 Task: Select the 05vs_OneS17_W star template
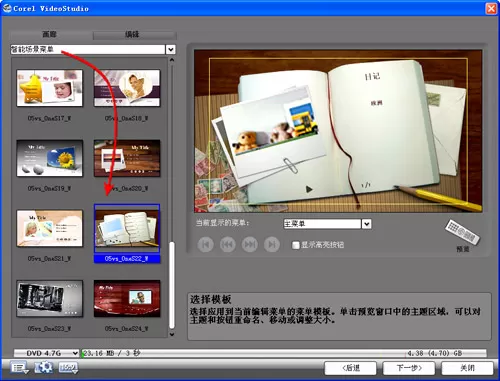click(x=50, y=88)
